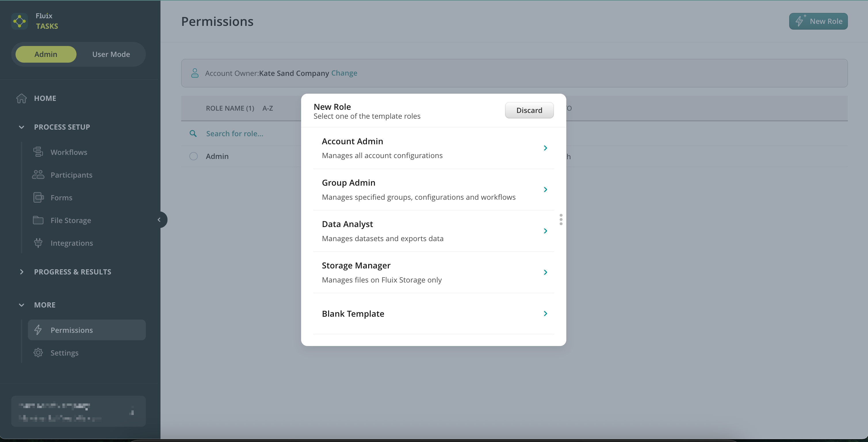Click the Integrations plug icon
The image size is (868, 442).
tap(38, 243)
